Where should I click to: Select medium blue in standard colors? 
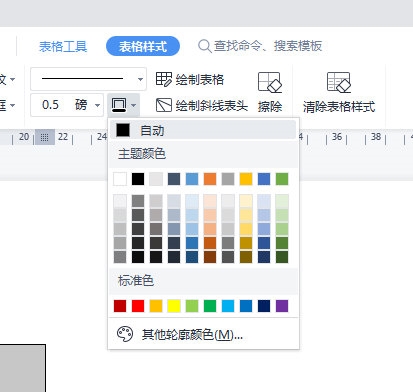(246, 306)
